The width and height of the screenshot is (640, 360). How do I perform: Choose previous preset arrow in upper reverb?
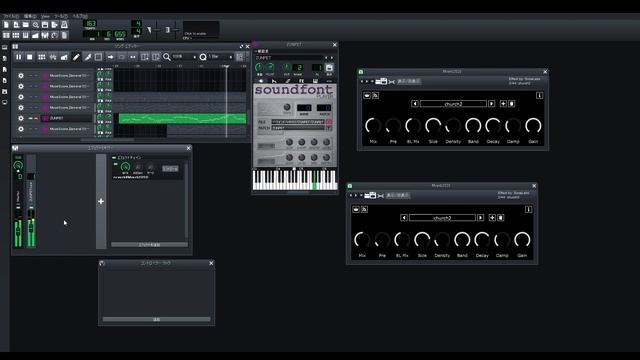[415, 104]
